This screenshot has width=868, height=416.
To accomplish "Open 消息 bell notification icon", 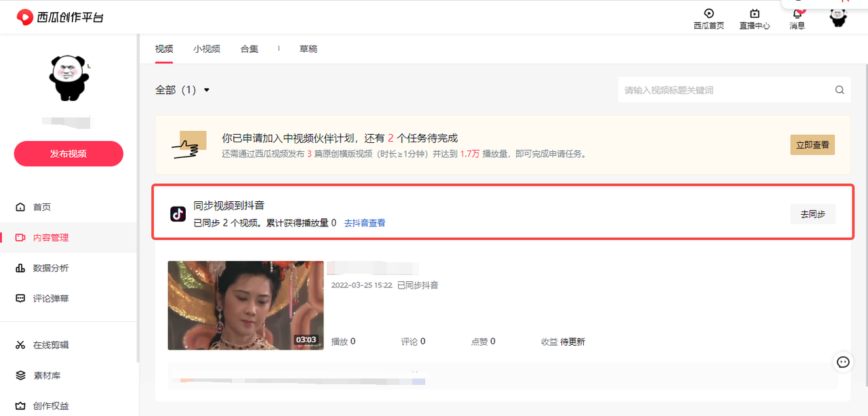I will 797,14.
